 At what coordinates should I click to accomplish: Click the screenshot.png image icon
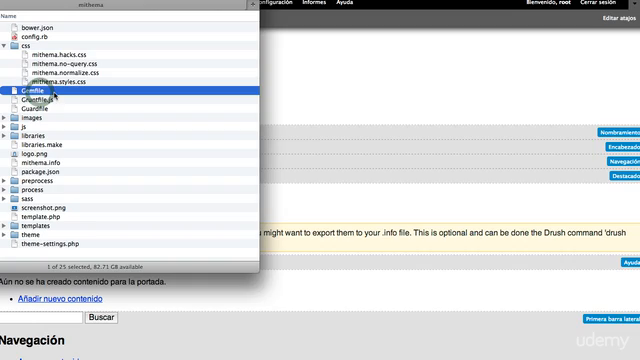(x=14, y=208)
